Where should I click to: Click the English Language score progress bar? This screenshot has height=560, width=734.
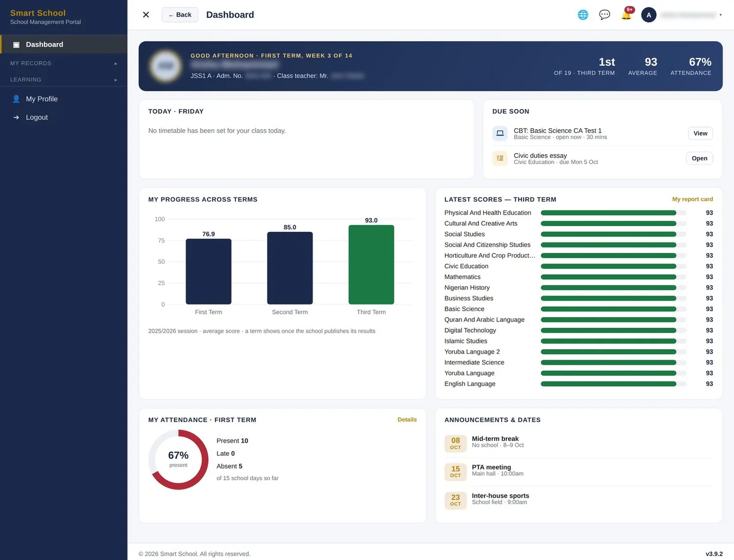click(x=613, y=384)
